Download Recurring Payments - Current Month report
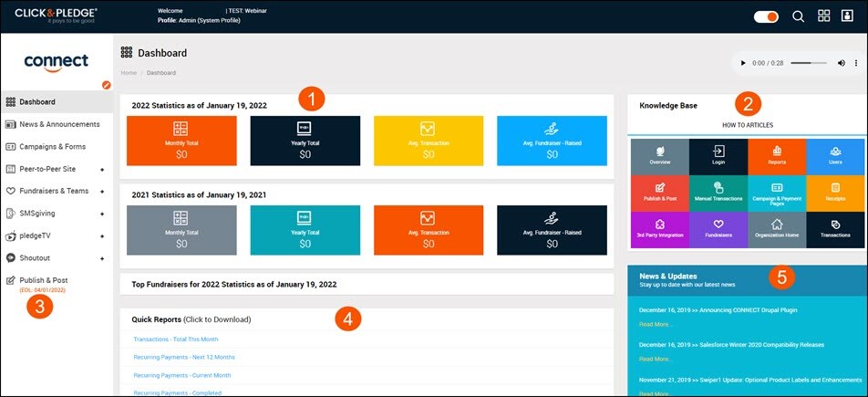 coord(182,375)
